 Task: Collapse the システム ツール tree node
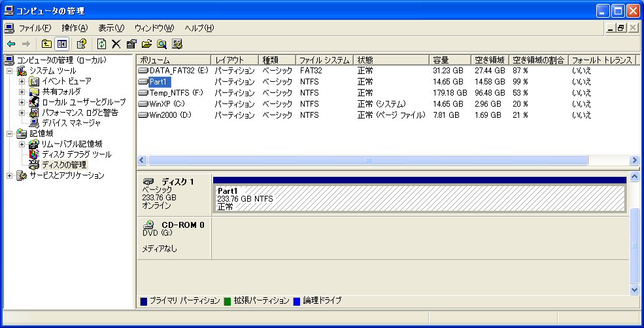click(x=9, y=71)
